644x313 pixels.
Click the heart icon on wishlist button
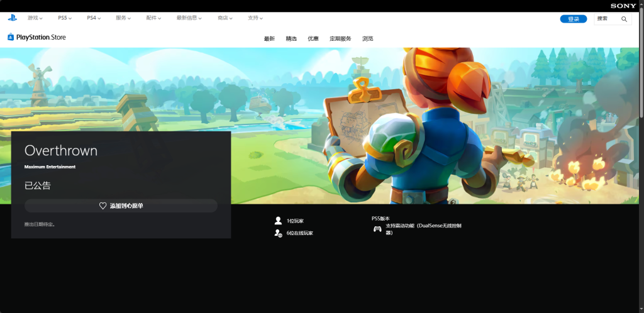[103, 206]
